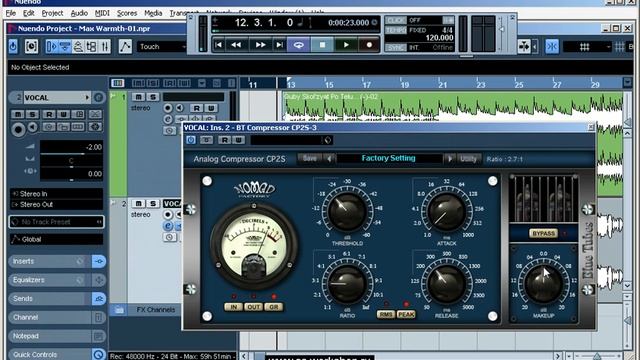Viewport: 640px width, 360px height.
Task: Enable RMS detection mode
Action: [x=386, y=314]
